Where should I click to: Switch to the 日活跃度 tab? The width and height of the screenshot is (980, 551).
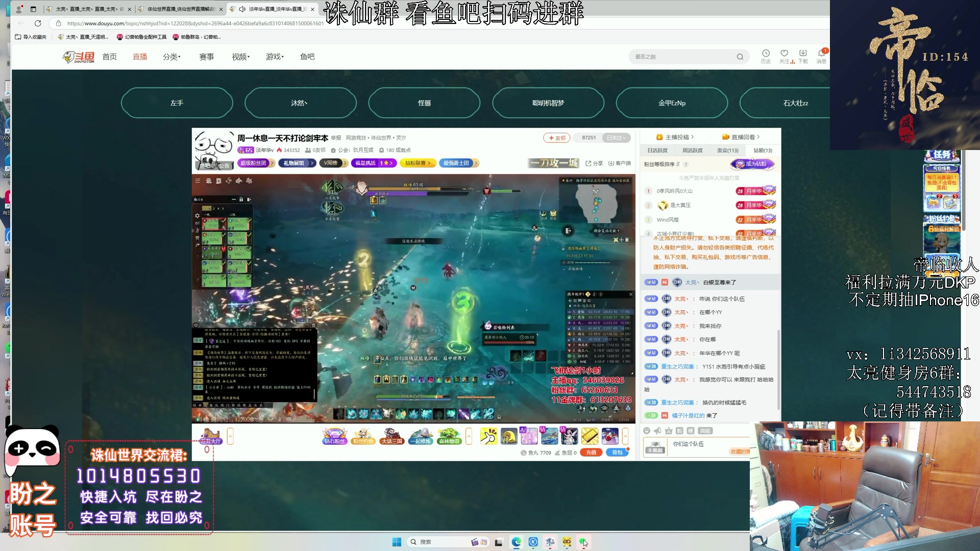click(657, 151)
